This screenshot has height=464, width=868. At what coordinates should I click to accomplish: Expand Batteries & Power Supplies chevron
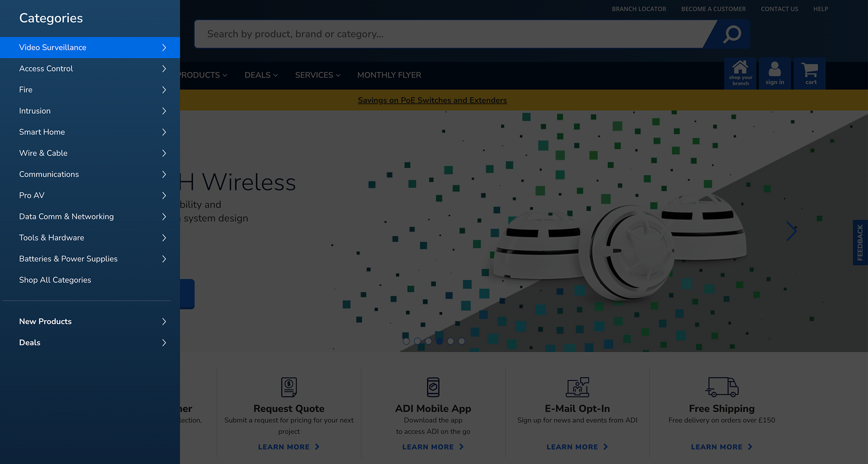pyautogui.click(x=164, y=259)
